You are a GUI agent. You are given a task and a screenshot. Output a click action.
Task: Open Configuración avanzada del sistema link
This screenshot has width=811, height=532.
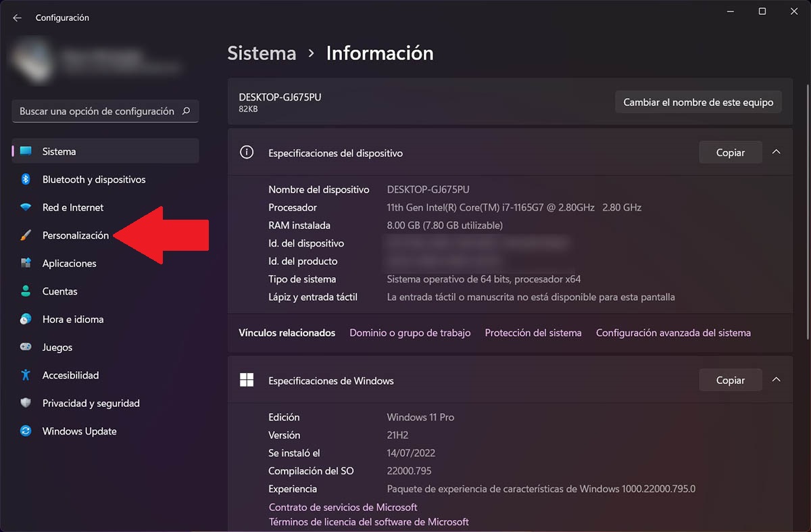pyautogui.click(x=673, y=333)
